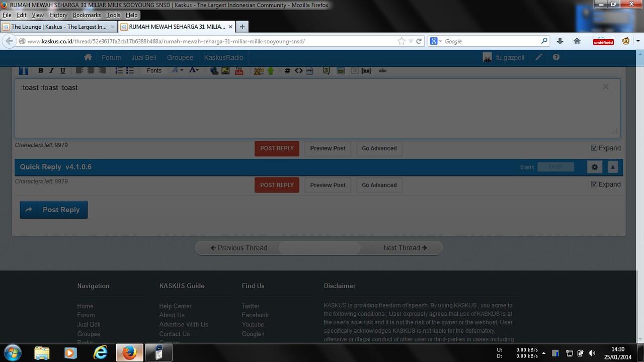Open the Bookmarks menu
The height and width of the screenshot is (362, 644).
(87, 15)
